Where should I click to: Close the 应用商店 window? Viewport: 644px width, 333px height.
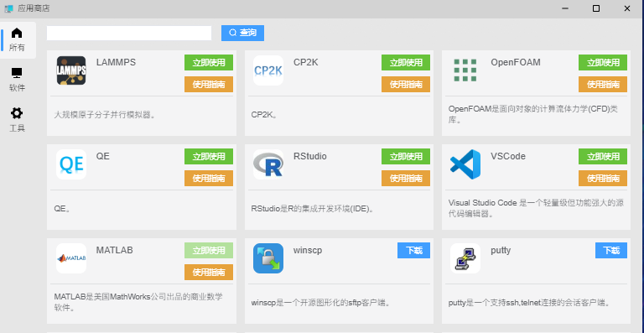[627, 8]
